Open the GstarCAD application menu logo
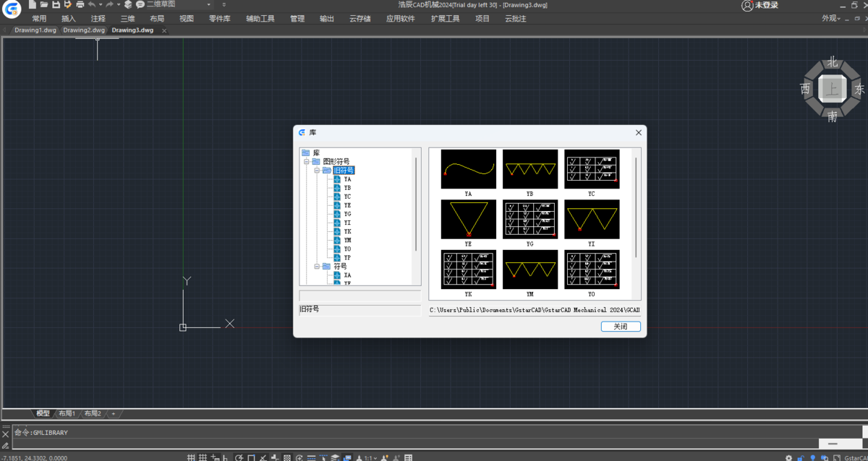The width and height of the screenshot is (868, 461). [x=12, y=10]
